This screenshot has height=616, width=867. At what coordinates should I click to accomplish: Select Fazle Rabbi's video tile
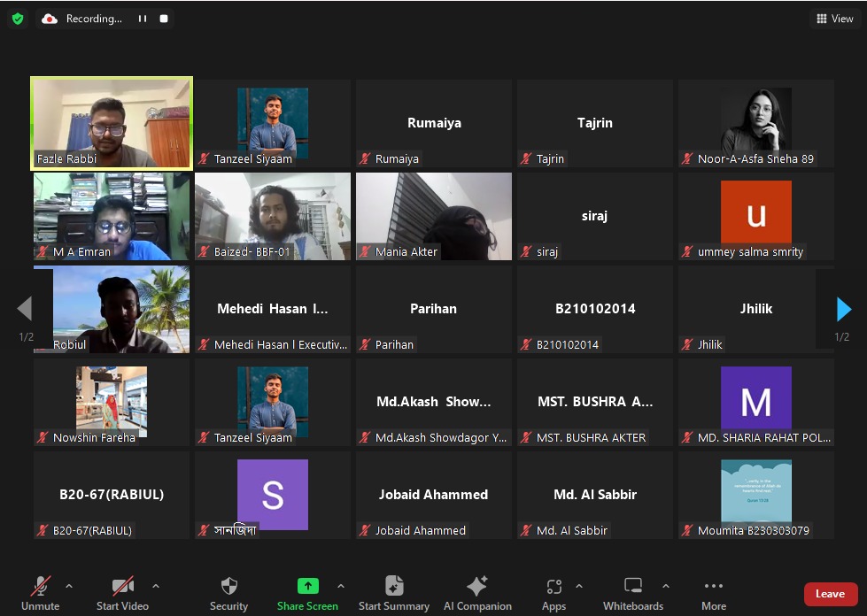(112, 123)
